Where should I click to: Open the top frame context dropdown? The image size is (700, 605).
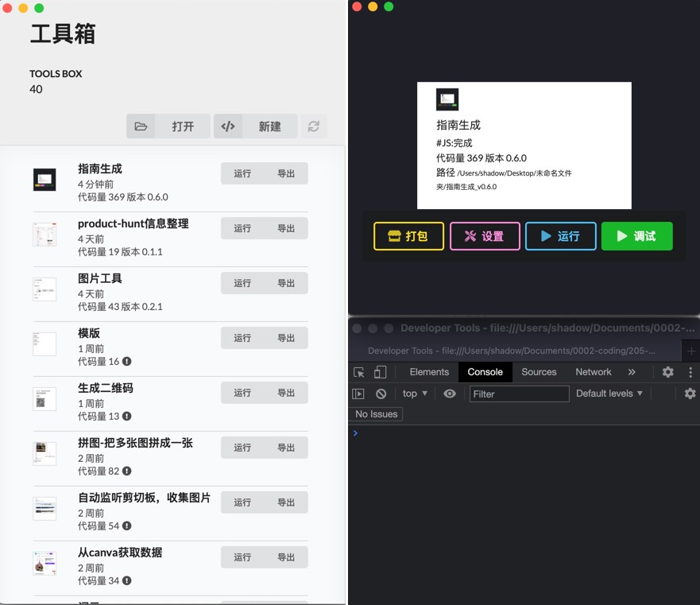pos(414,394)
